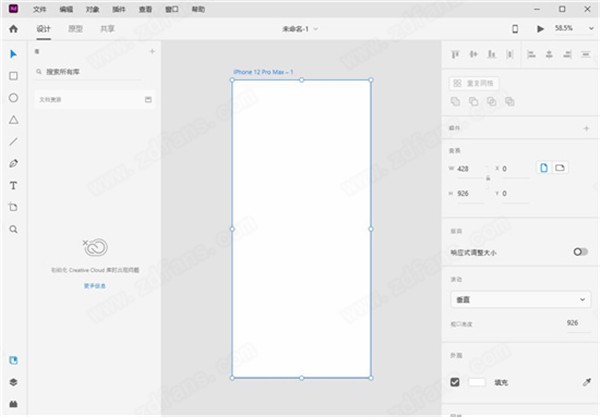This screenshot has width=600, height=417.
Task: Open the fill color swatch
Action: (477, 382)
